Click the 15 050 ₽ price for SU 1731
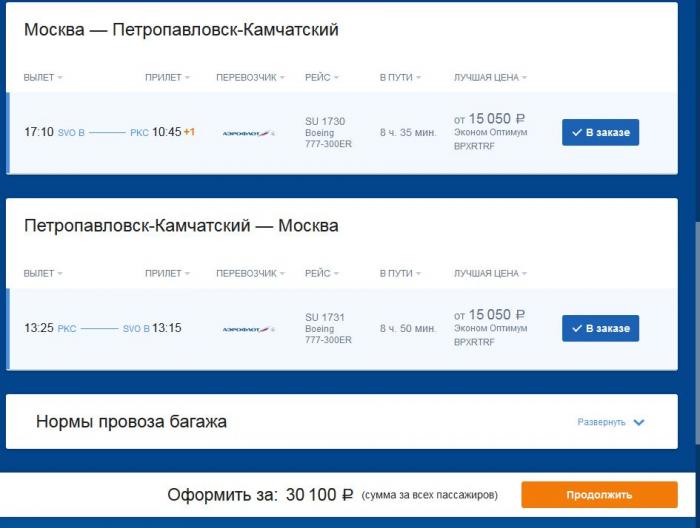Viewport: 700px width, 528px height. click(x=489, y=315)
